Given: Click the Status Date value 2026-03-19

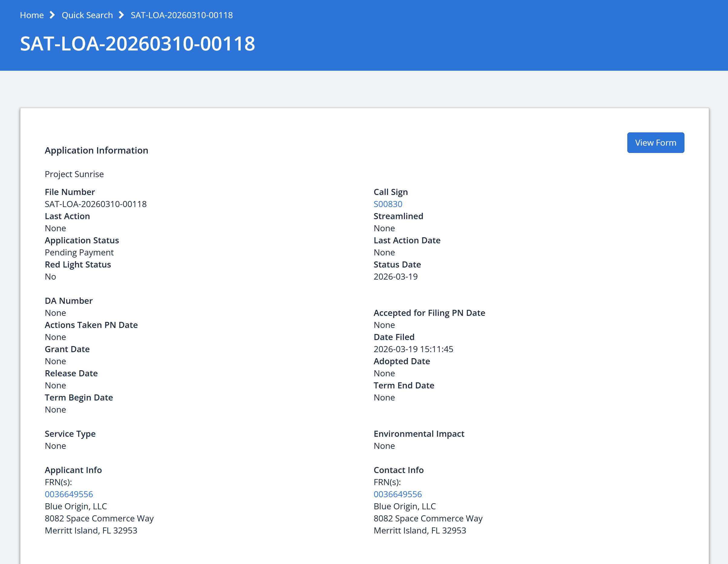Looking at the screenshot, I should pyautogui.click(x=395, y=277).
